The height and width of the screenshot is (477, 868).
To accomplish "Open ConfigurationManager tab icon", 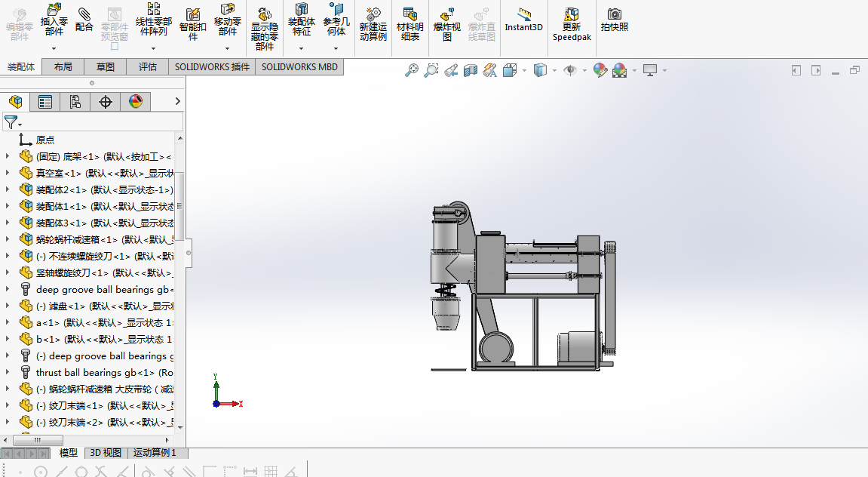I will pos(75,102).
